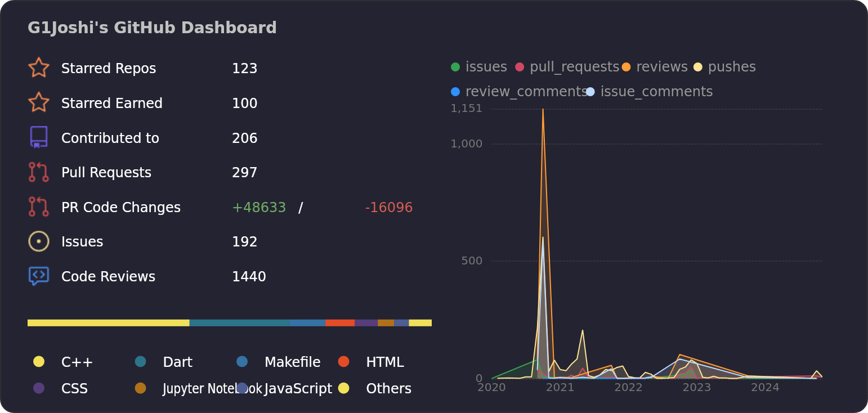Click the 500 y-axis label

[472, 261]
